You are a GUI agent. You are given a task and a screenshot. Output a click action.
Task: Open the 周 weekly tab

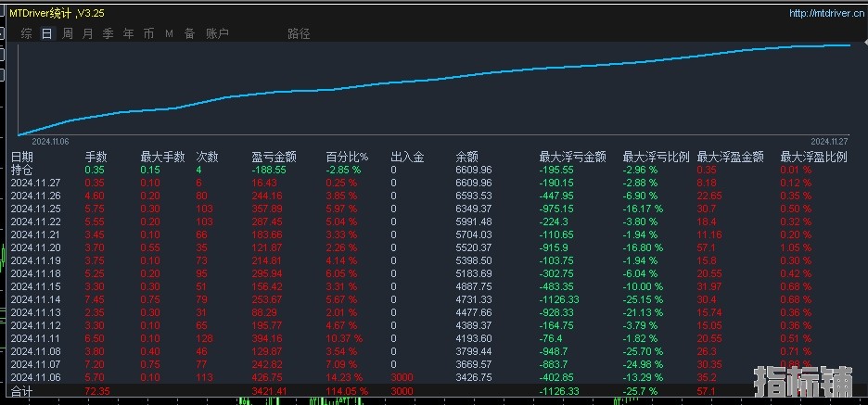coord(68,33)
